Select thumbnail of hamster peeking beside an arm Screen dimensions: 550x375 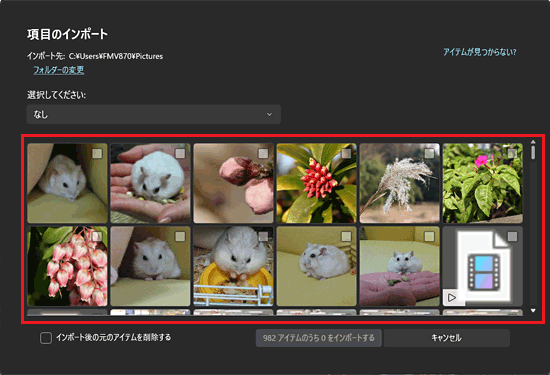(150, 266)
